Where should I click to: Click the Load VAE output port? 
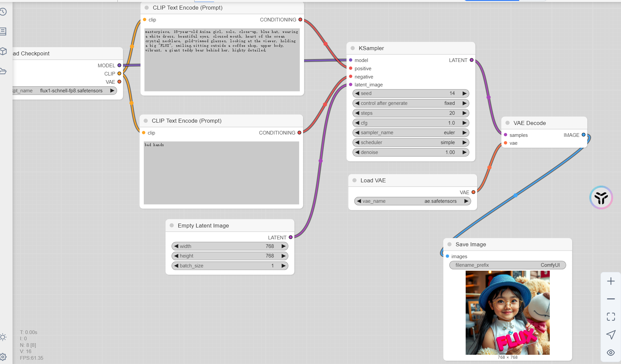pos(473,192)
